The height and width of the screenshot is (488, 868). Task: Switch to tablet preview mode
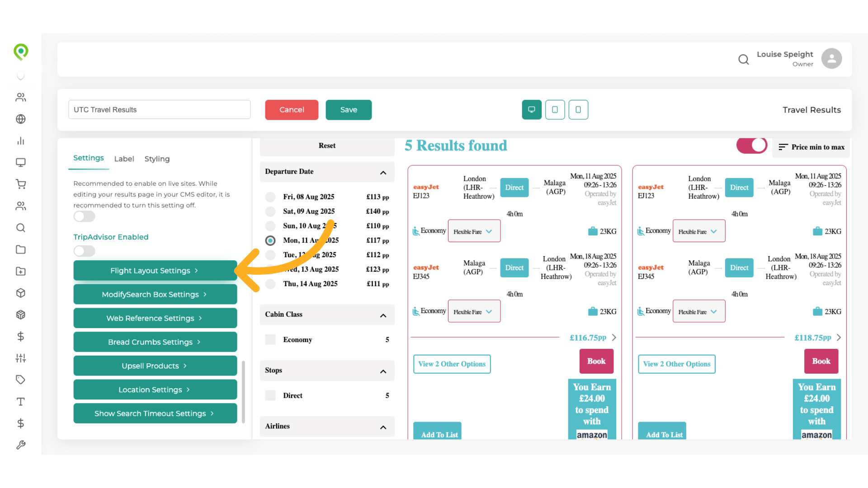(555, 109)
